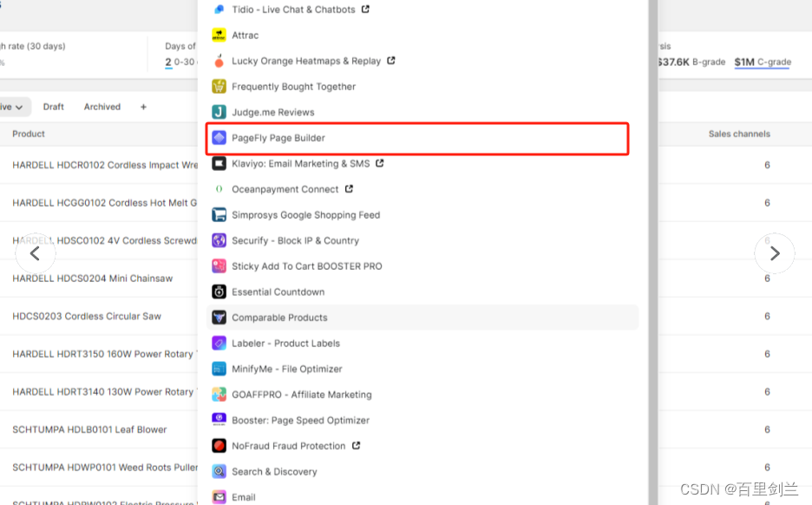Screen dimensions: 812x505
Task: Switch to the Archived tab
Action: click(102, 107)
